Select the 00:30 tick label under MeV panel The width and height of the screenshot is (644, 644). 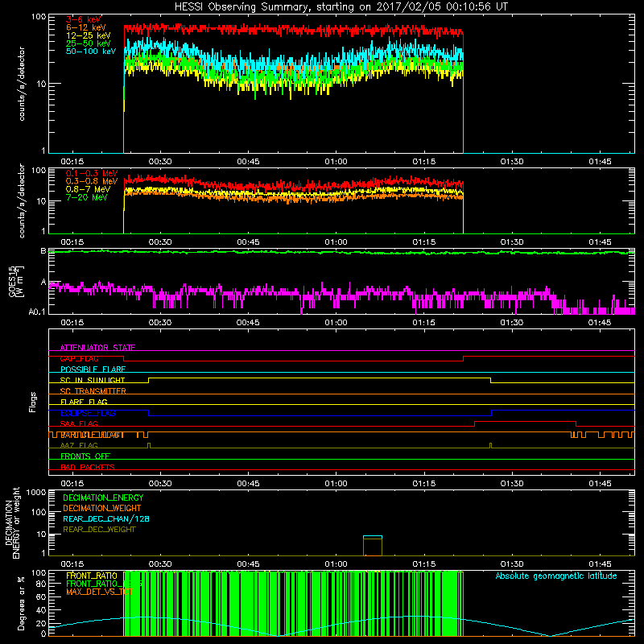point(160,242)
